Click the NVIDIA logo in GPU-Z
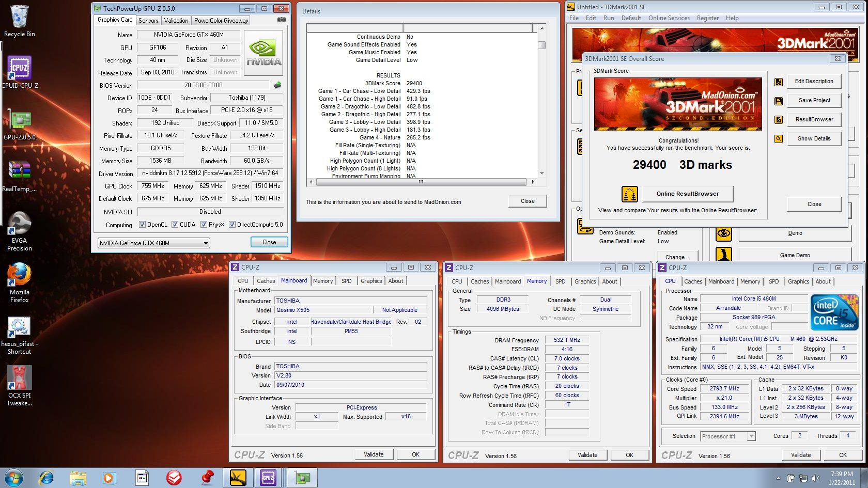The width and height of the screenshot is (868, 488). (x=263, y=54)
